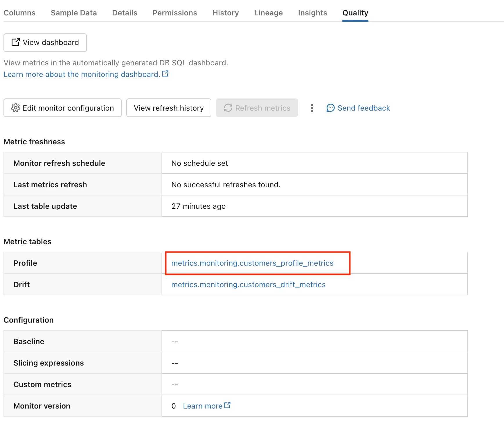Switch to the Insights tab
504x428 pixels.
[x=313, y=13]
